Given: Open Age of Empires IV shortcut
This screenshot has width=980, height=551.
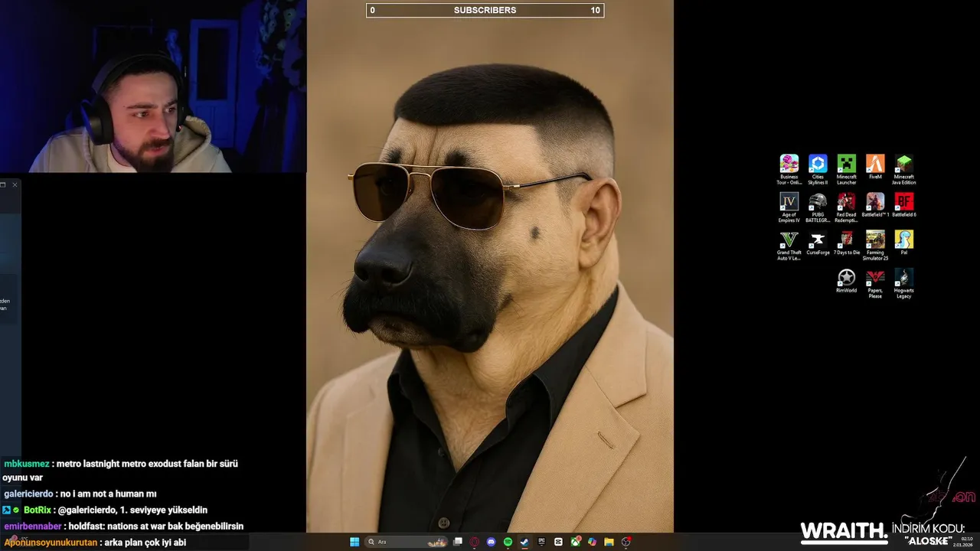Looking at the screenshot, I should tap(789, 207).
